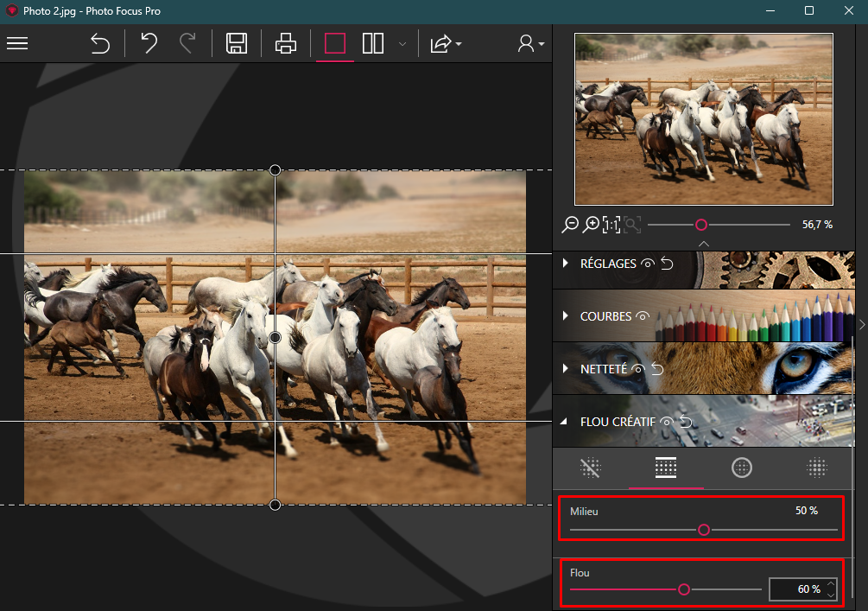Viewport: 868px width, 611px height.
Task: Collapse the preview panel chevron
Action: (x=704, y=244)
